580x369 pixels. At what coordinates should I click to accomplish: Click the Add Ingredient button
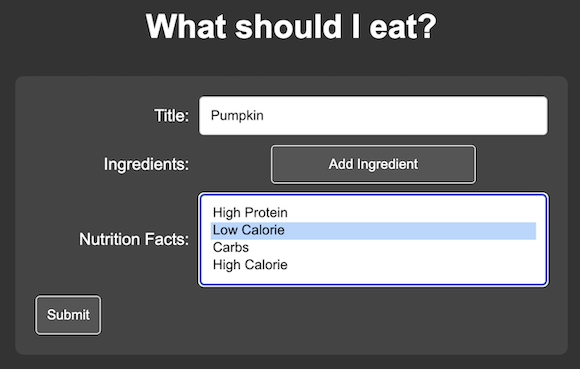[373, 164]
